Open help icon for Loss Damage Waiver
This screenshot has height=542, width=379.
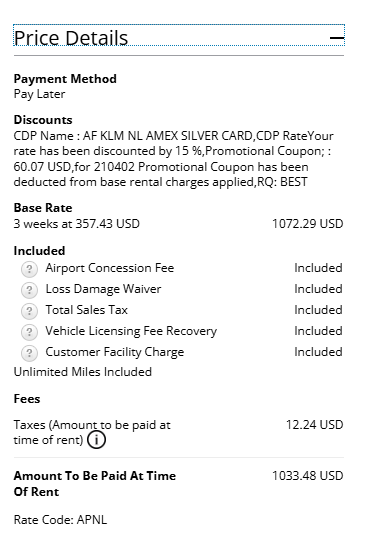pyautogui.click(x=29, y=290)
